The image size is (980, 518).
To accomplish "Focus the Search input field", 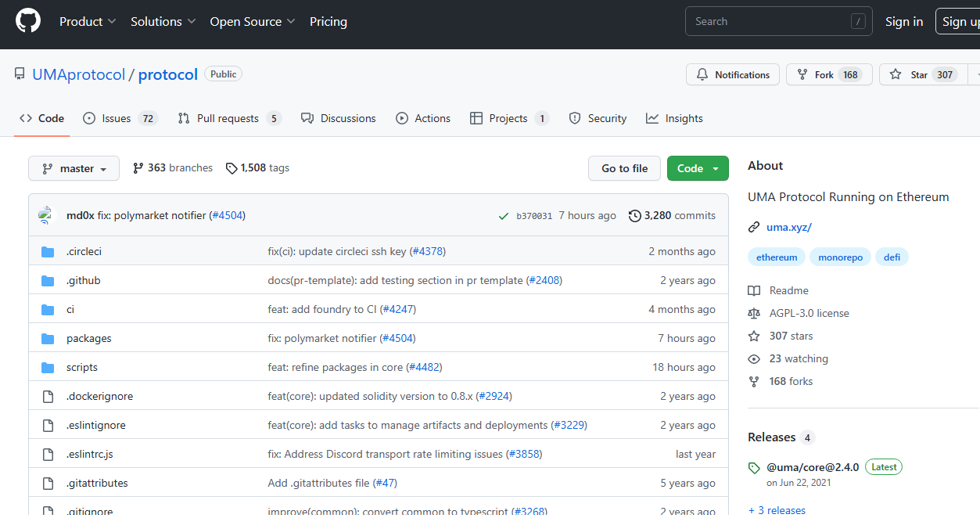I will pyautogui.click(x=779, y=22).
